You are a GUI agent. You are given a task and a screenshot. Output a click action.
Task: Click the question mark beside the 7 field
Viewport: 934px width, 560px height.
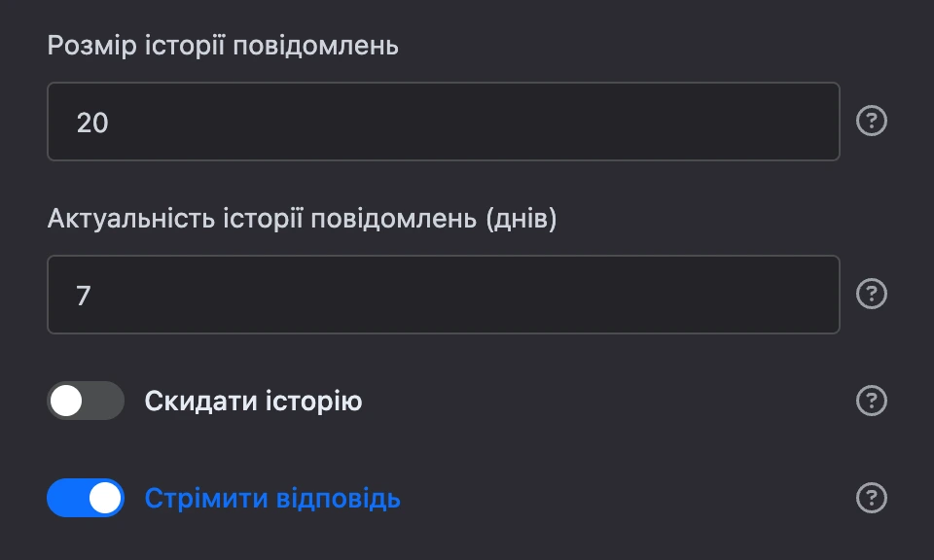pos(872,294)
